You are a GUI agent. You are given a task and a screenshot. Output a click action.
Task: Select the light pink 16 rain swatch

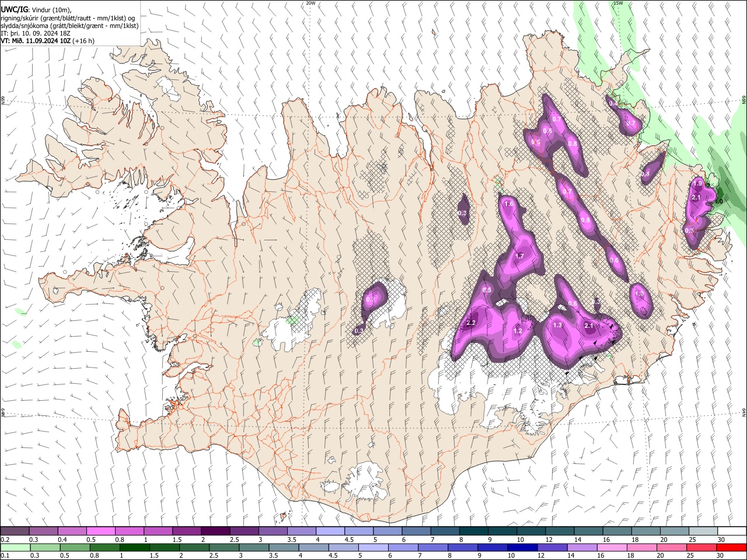[612, 548]
